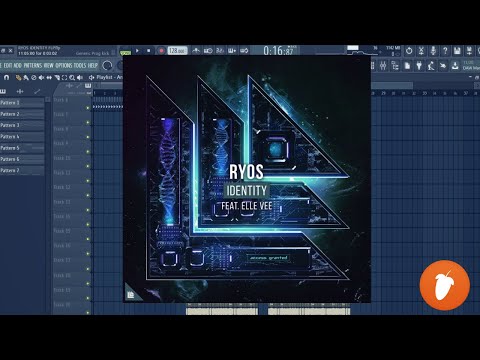Image resolution: width=480 pixels, height=360 pixels.
Task: Select Pattern 1 in the picker
Action: [x=22, y=103]
